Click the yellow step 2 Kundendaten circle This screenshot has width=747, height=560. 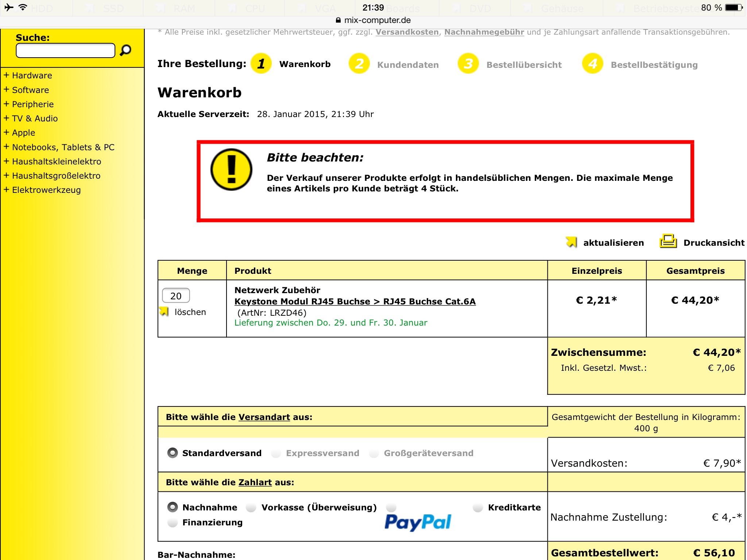pos(359,64)
